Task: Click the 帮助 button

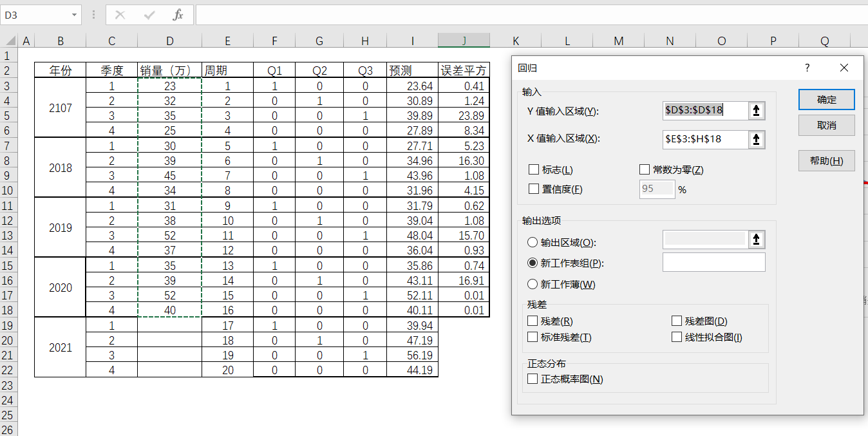Action: 826,161
